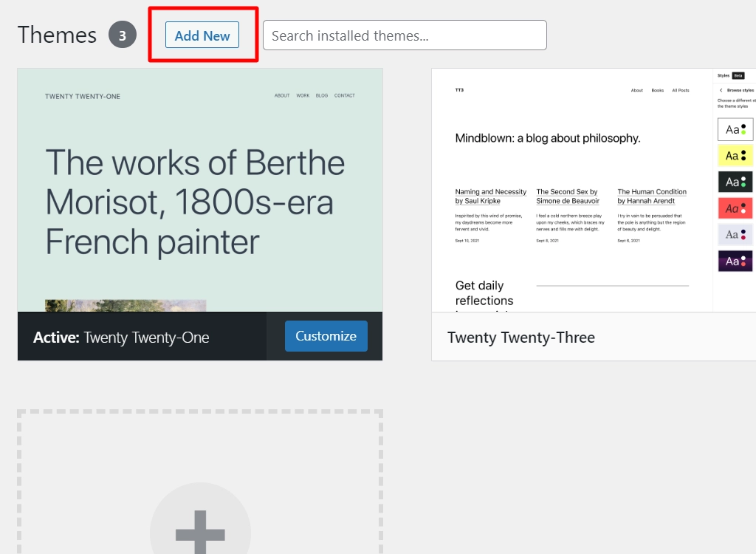
Task: Click the theme count badge 3
Action: tap(123, 35)
